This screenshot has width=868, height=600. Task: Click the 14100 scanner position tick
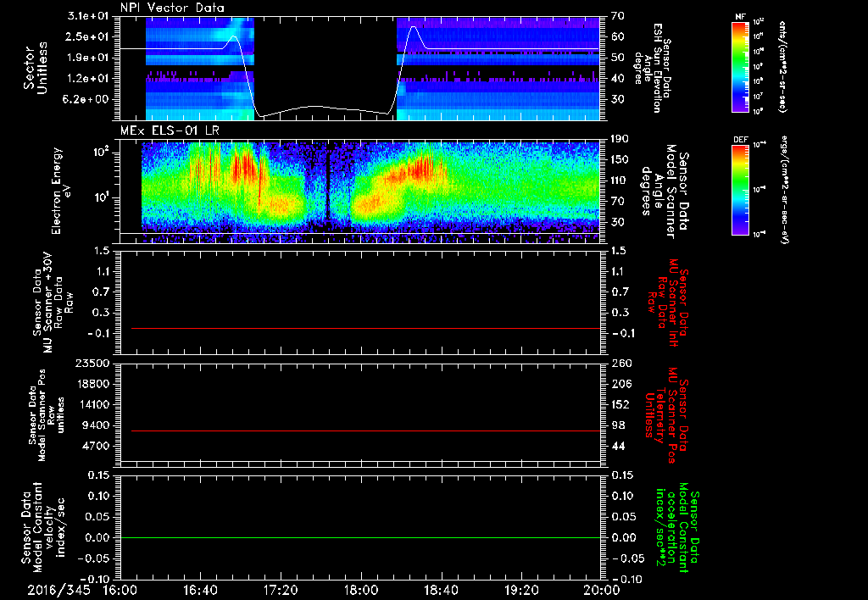coord(92,404)
